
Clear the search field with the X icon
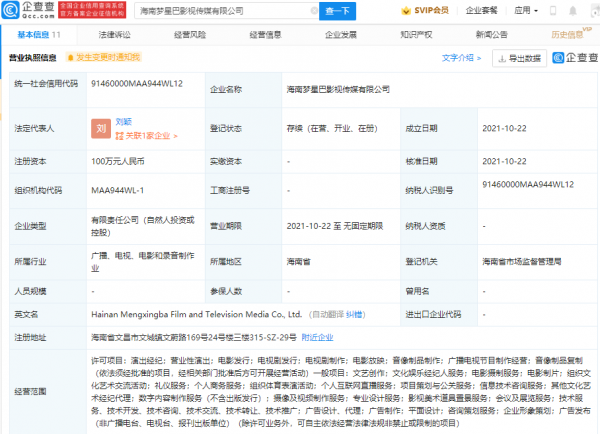point(314,11)
